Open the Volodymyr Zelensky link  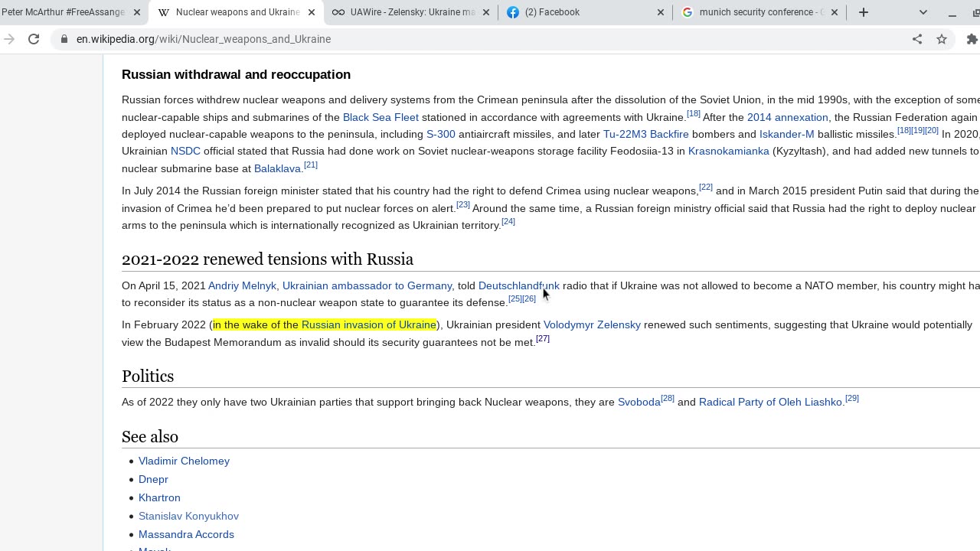coord(592,324)
